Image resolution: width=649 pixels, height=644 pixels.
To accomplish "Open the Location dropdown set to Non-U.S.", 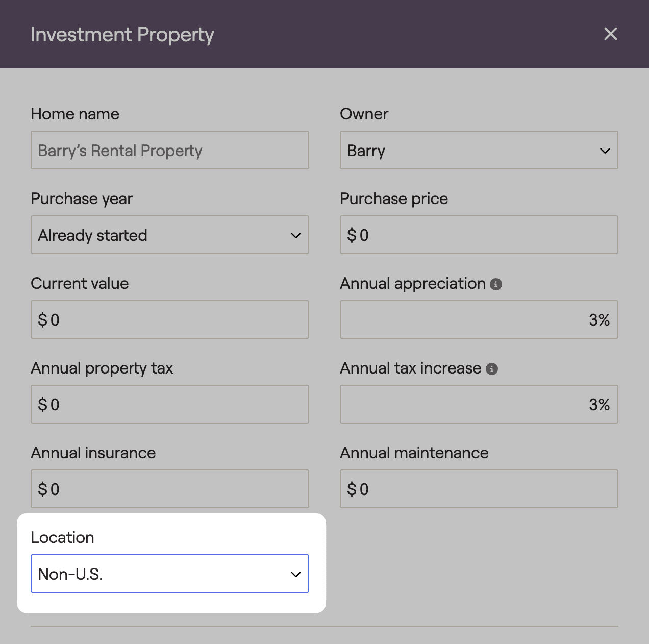I will tap(169, 574).
